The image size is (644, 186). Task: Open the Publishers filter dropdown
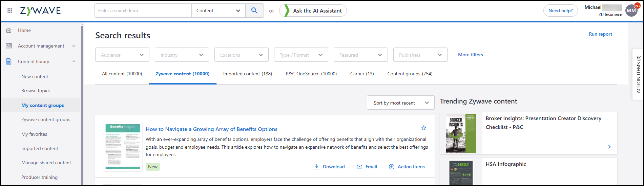point(420,55)
